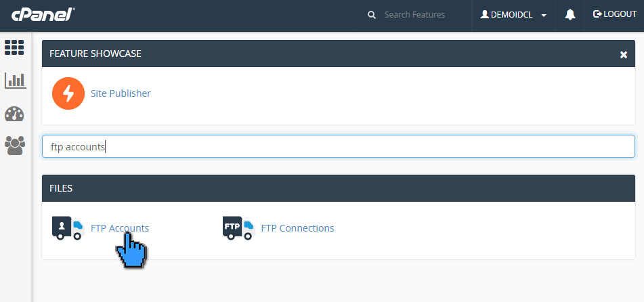Close the Feature Showcase panel
The height and width of the screenshot is (302, 644).
[623, 54]
